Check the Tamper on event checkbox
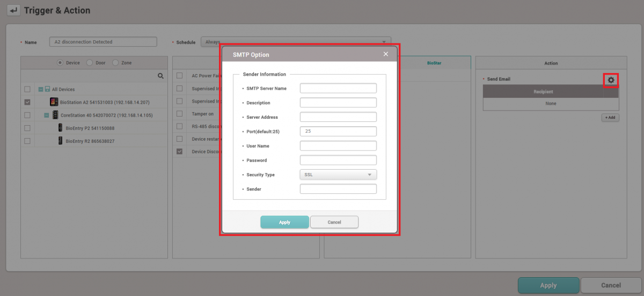 pos(180,114)
